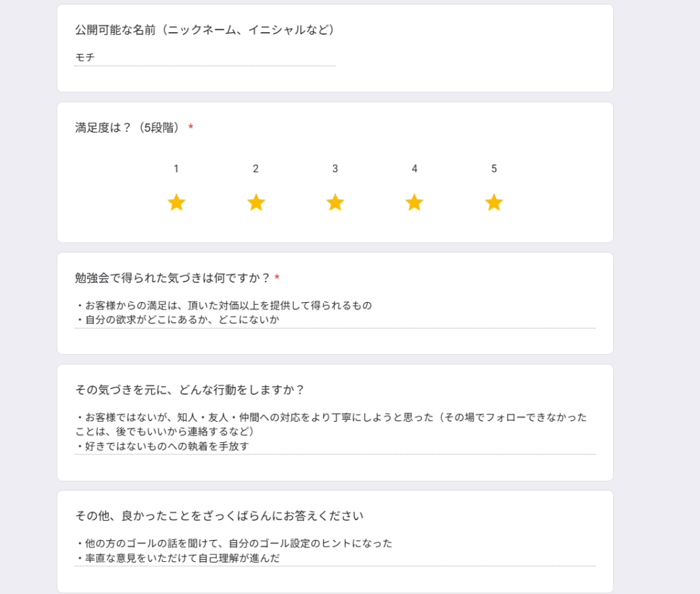Click the number 1 rating label

click(x=176, y=169)
